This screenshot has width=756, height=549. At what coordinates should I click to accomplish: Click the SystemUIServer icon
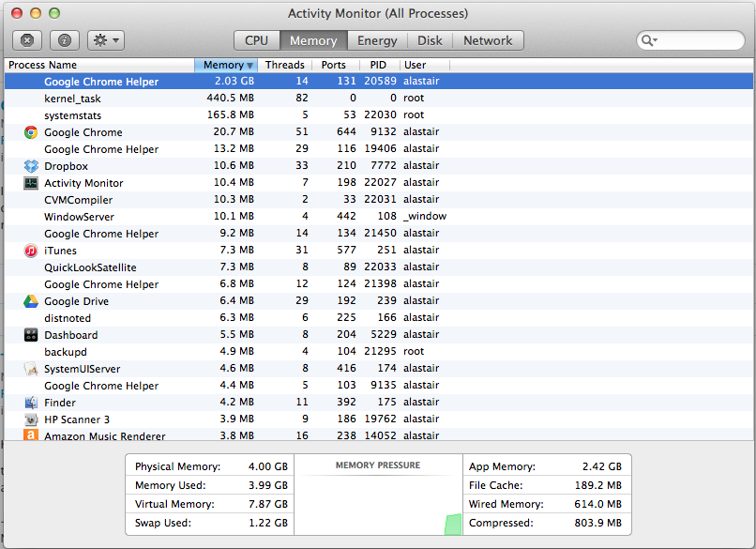tap(31, 369)
